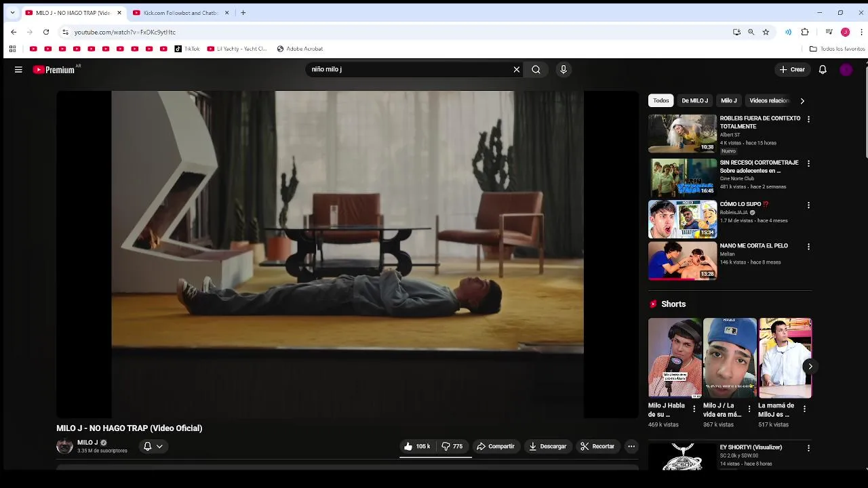This screenshot has height=488, width=868.
Task: Open YouTube notifications bell in header
Action: pyautogui.click(x=823, y=69)
